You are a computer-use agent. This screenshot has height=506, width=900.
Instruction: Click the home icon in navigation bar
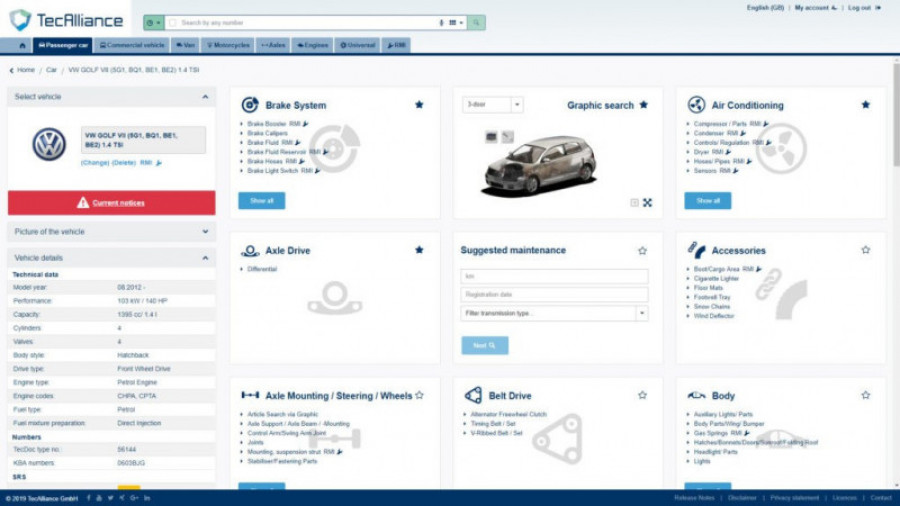click(22, 45)
